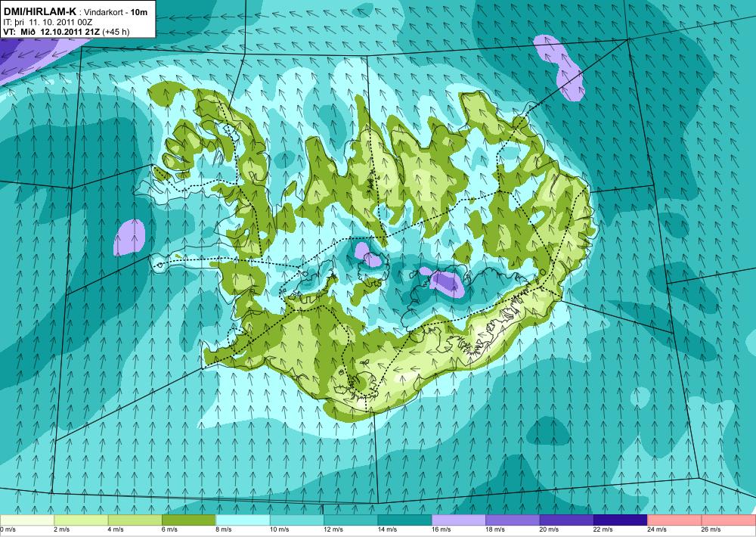The height and width of the screenshot is (537, 756).
Task: Select the '24 m/s' legend label
Action: [658, 529]
